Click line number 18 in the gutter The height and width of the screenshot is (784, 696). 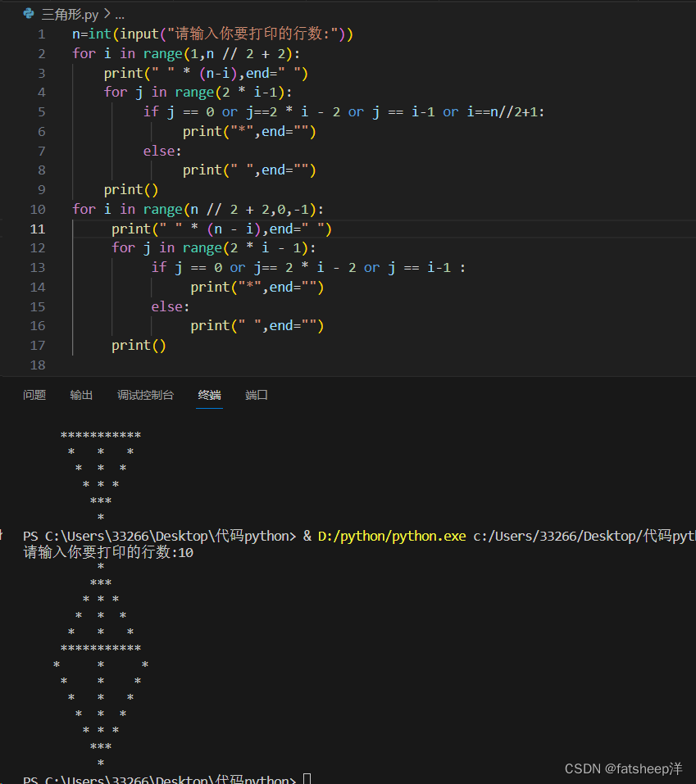coord(38,365)
